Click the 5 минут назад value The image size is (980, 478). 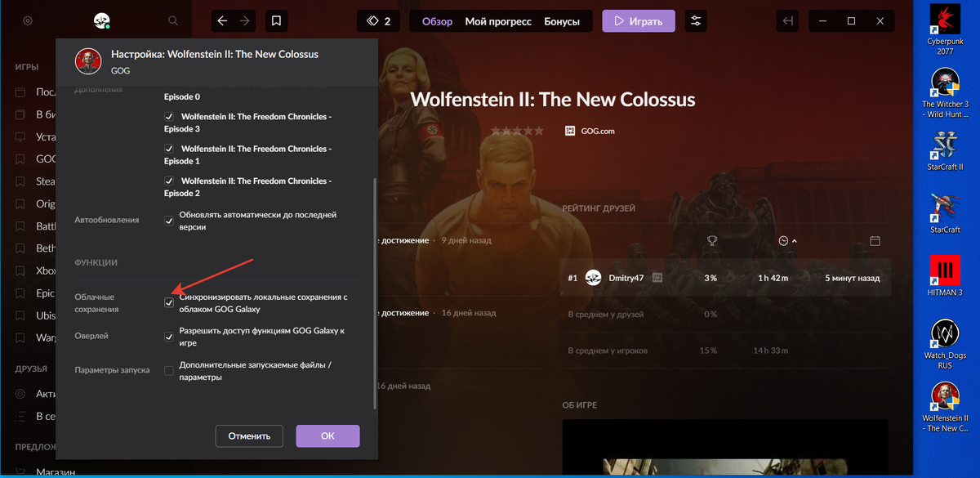coord(853,278)
